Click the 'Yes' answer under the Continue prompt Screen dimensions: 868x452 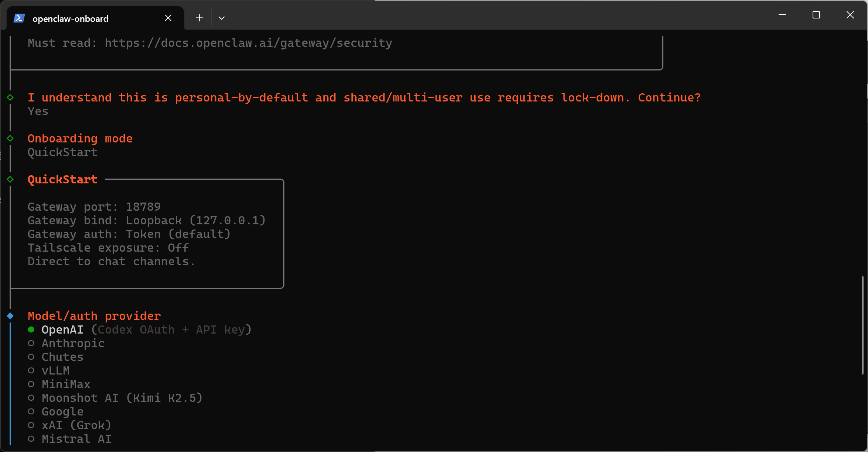38,111
